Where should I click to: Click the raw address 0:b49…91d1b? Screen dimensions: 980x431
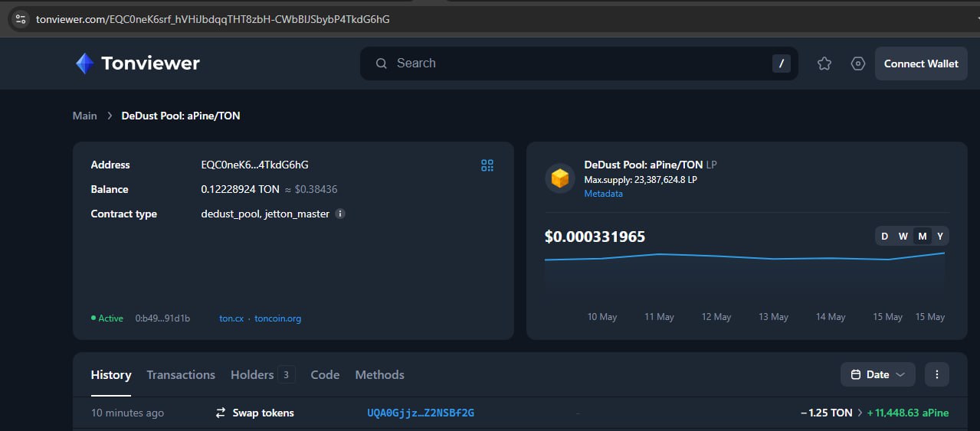pyautogui.click(x=163, y=318)
